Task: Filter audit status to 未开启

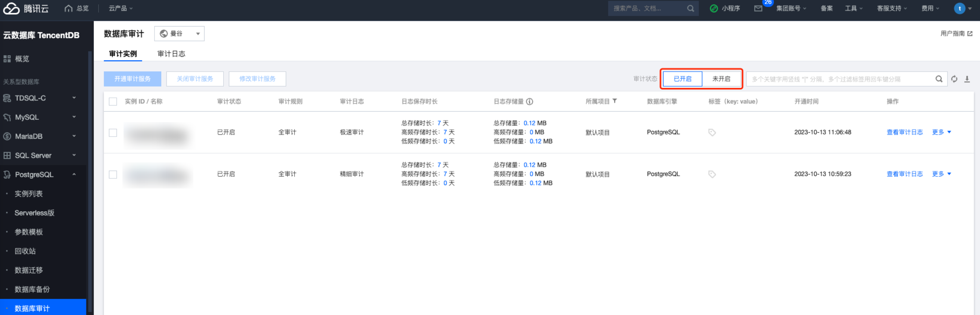Action: [x=721, y=79]
